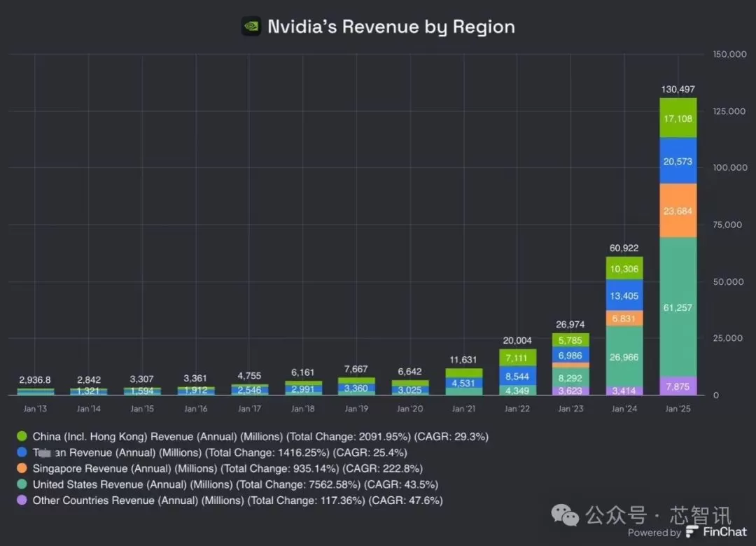Click the 8,544 Taiwan segment in Jan '22
This screenshot has width=756, height=546.
tap(517, 376)
